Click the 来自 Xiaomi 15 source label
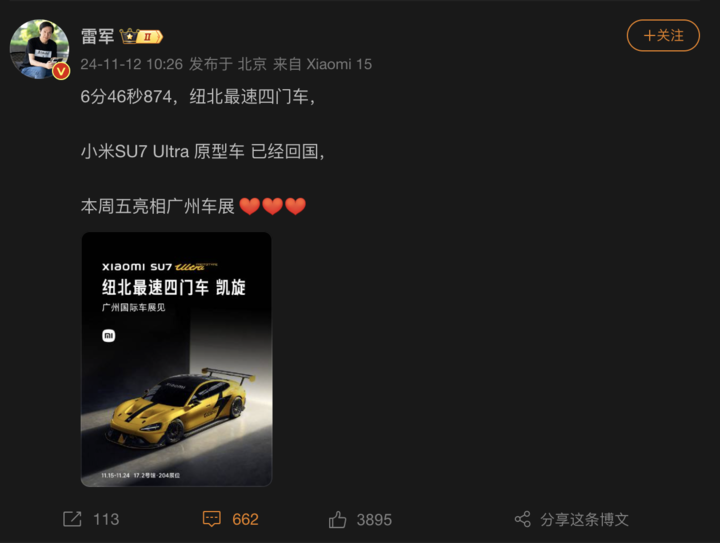The height and width of the screenshot is (543, 720). click(x=322, y=64)
